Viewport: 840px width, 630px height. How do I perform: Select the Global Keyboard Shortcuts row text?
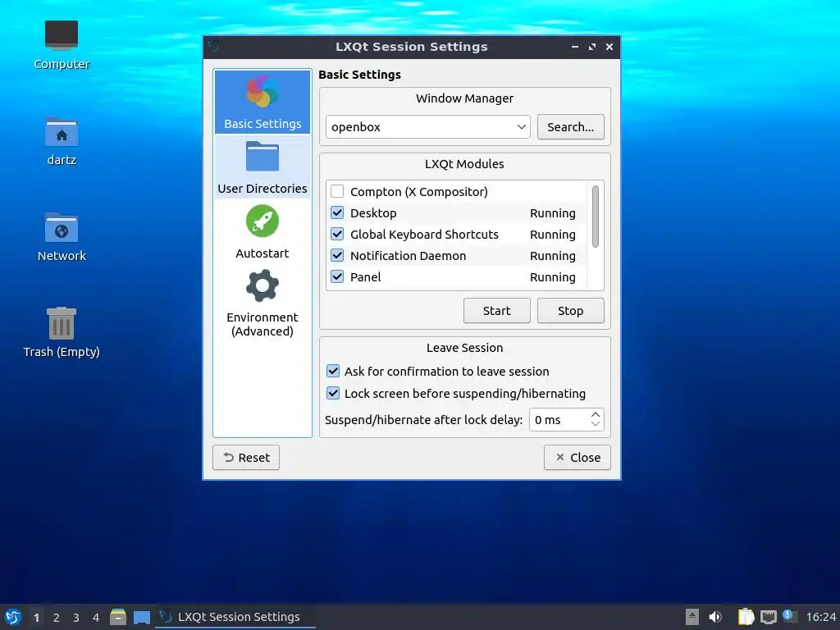click(x=424, y=234)
